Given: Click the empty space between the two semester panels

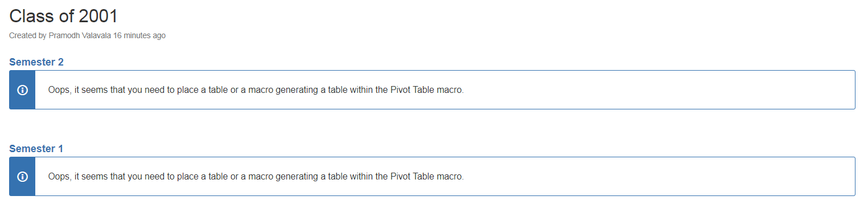Looking at the screenshot, I should [433, 125].
